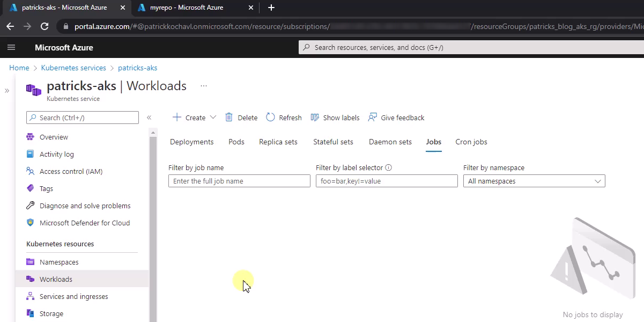Switch to the Deployments tab
Image resolution: width=644 pixels, height=322 pixels.
pyautogui.click(x=191, y=142)
